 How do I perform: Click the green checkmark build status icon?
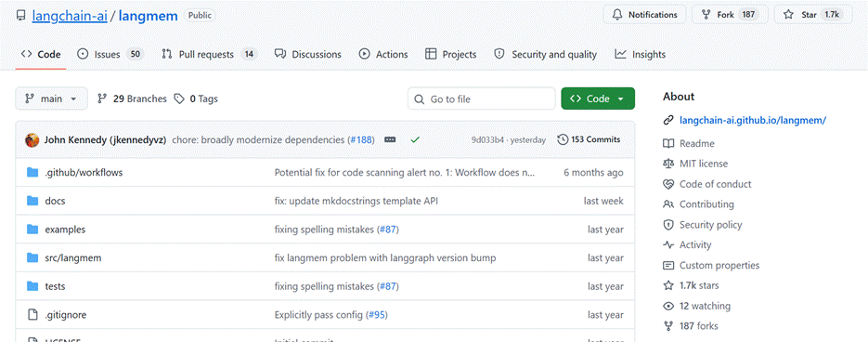tap(415, 139)
